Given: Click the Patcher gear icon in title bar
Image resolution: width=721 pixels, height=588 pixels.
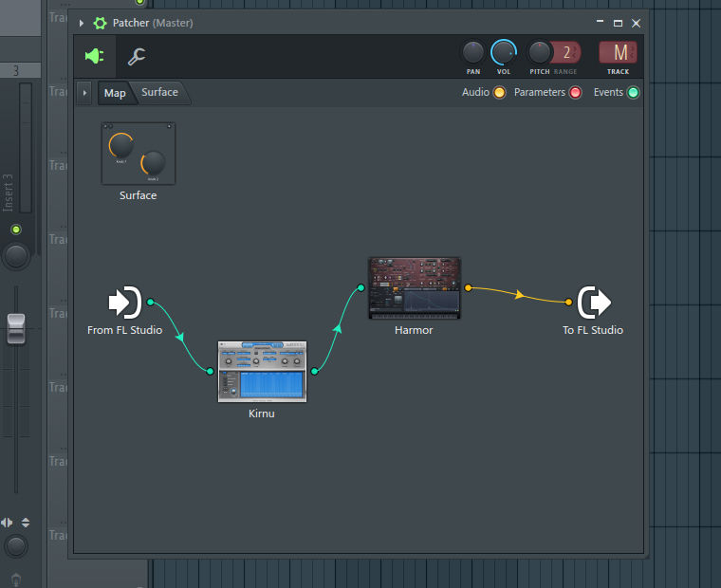Looking at the screenshot, I should [x=100, y=23].
